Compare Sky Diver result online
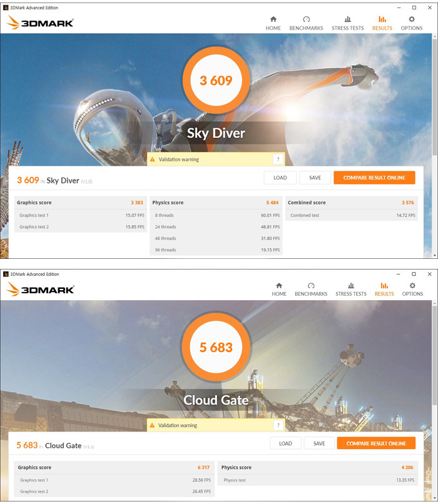The image size is (438, 504). click(x=374, y=178)
